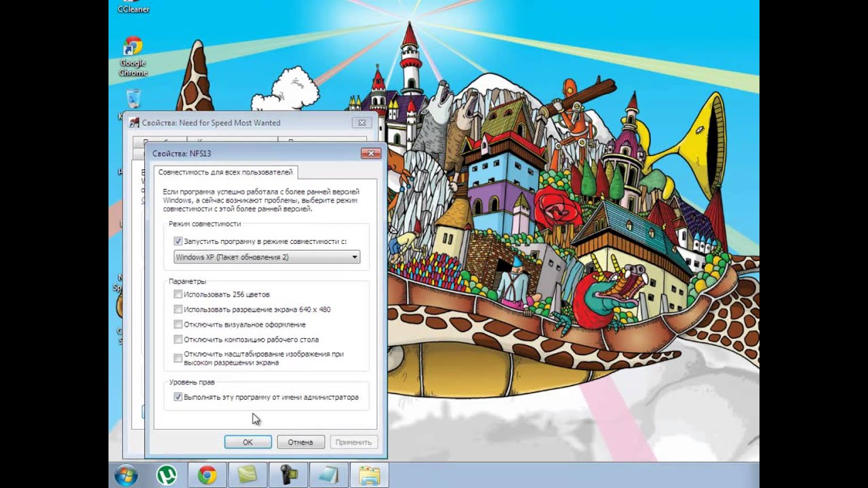Select Google Chrome desktop shortcut
Viewport: 868px width, 488px height.
[133, 56]
